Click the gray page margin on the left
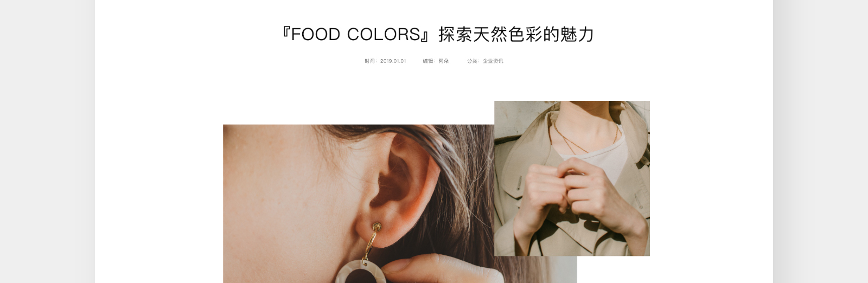The height and width of the screenshot is (283, 868). click(x=47, y=141)
